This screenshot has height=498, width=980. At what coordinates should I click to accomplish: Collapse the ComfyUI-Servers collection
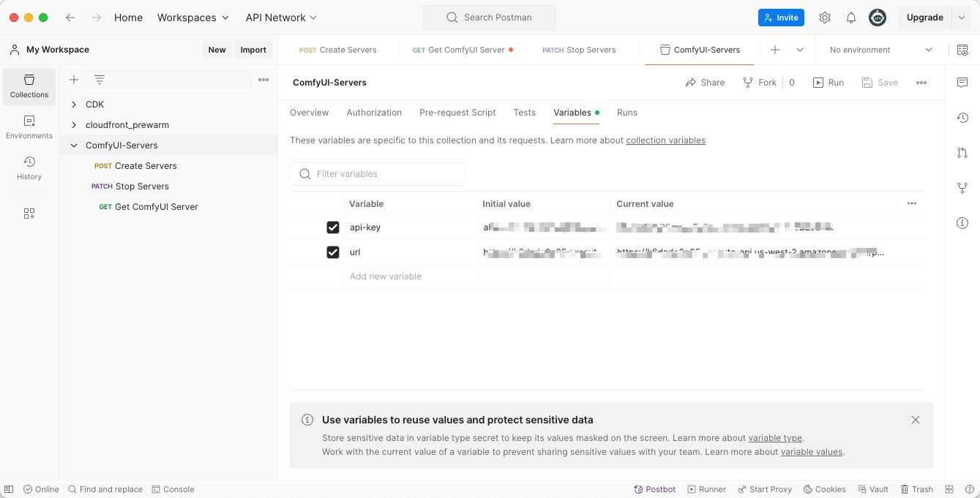74,146
